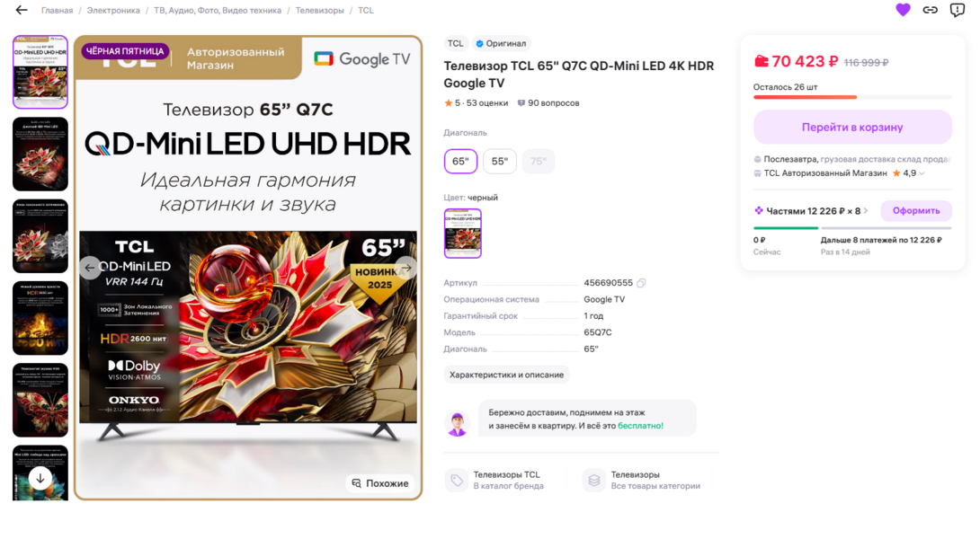
Task: Click the Оформить installment button
Action: pos(915,211)
